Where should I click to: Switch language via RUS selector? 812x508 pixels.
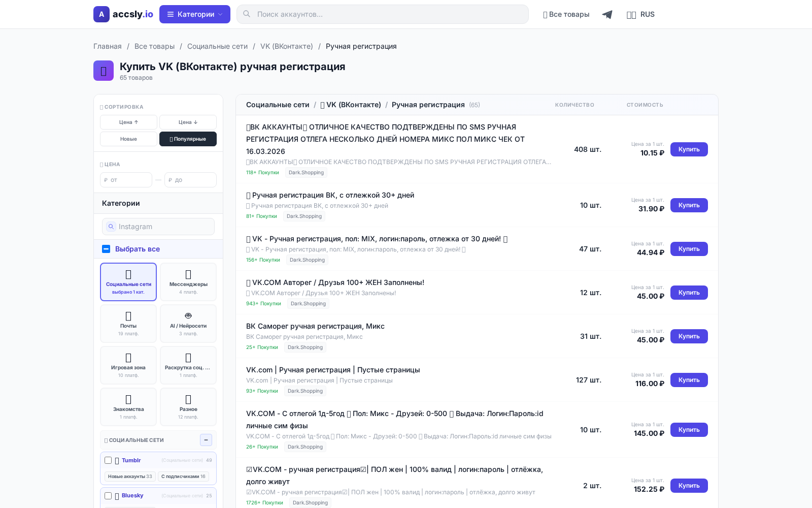(x=640, y=14)
